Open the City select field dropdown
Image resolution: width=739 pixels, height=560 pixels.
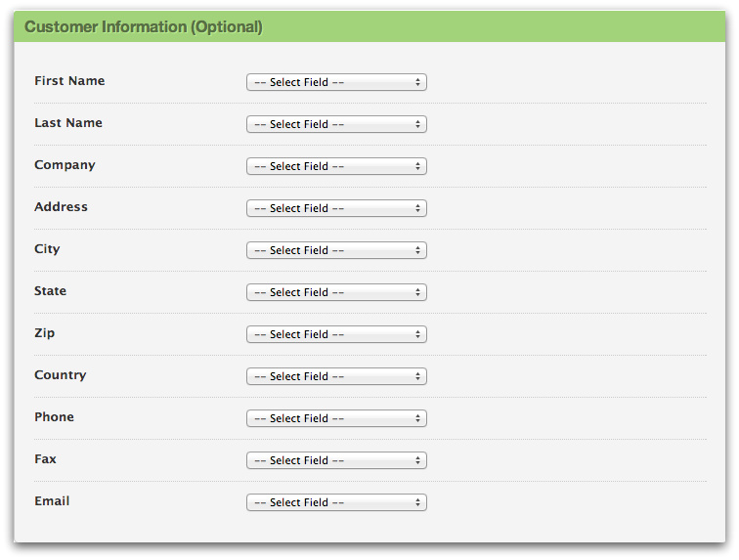[336, 251]
